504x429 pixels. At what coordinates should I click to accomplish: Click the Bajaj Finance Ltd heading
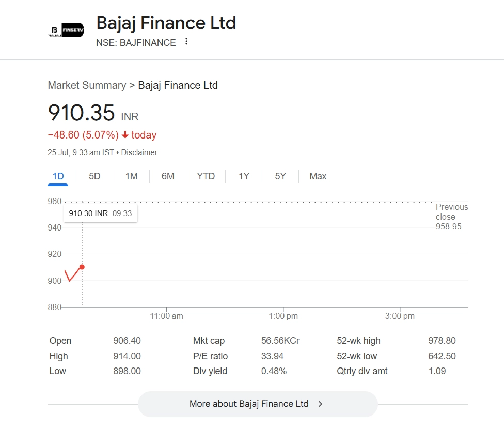(x=166, y=23)
